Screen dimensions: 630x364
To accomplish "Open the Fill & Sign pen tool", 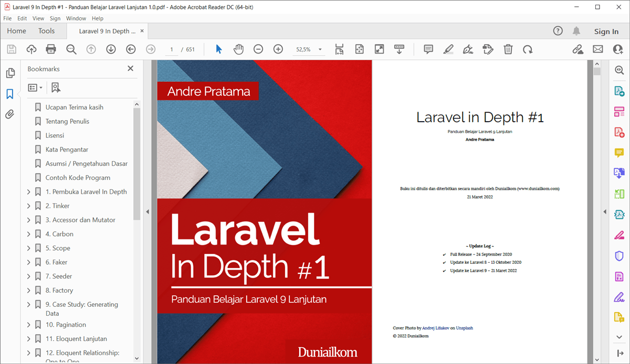I will [468, 49].
